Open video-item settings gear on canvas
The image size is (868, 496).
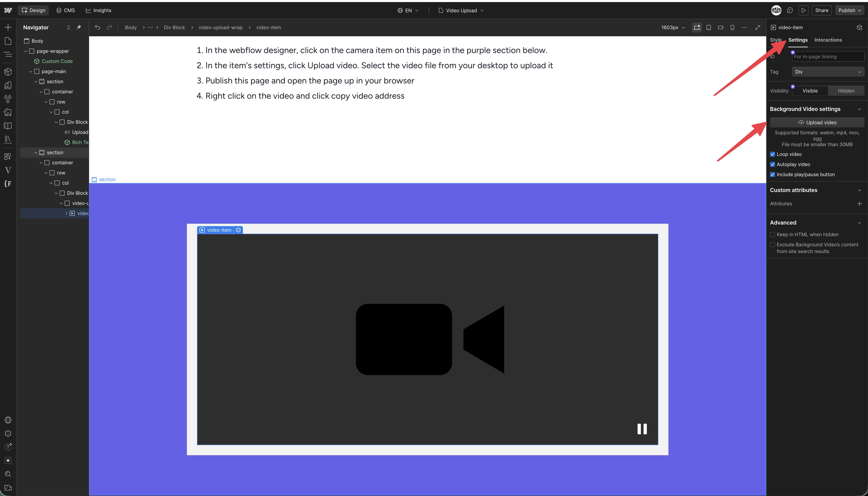pyautogui.click(x=238, y=230)
